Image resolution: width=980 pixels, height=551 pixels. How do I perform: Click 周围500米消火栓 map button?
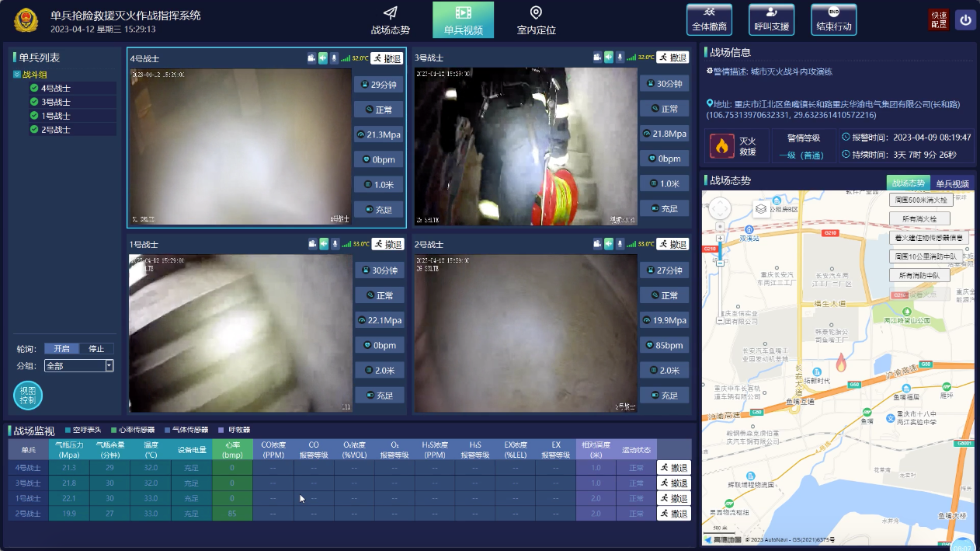919,201
